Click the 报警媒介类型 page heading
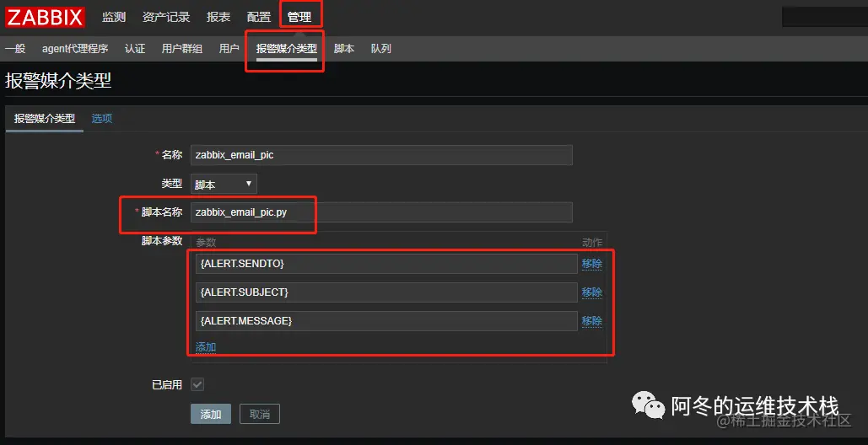The width and height of the screenshot is (868, 445). (x=58, y=81)
